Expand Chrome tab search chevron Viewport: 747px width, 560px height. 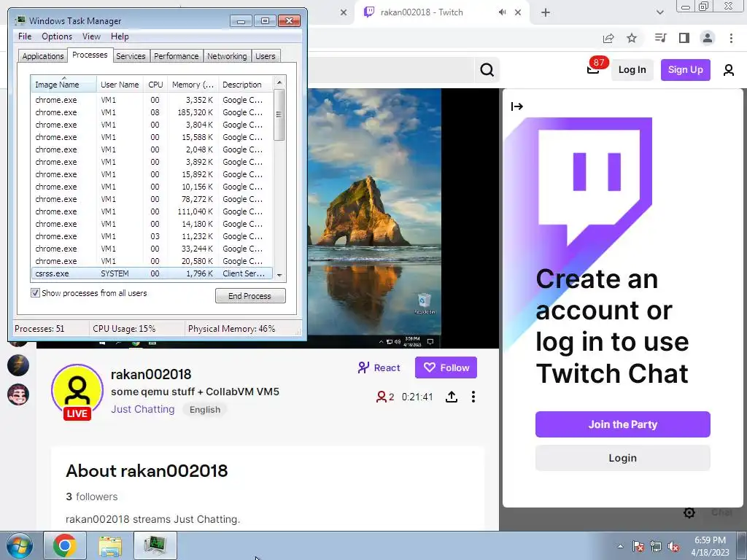coord(659,12)
